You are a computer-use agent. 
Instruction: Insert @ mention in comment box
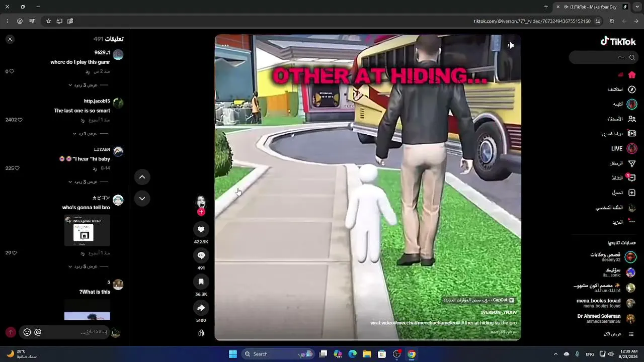[38, 332]
